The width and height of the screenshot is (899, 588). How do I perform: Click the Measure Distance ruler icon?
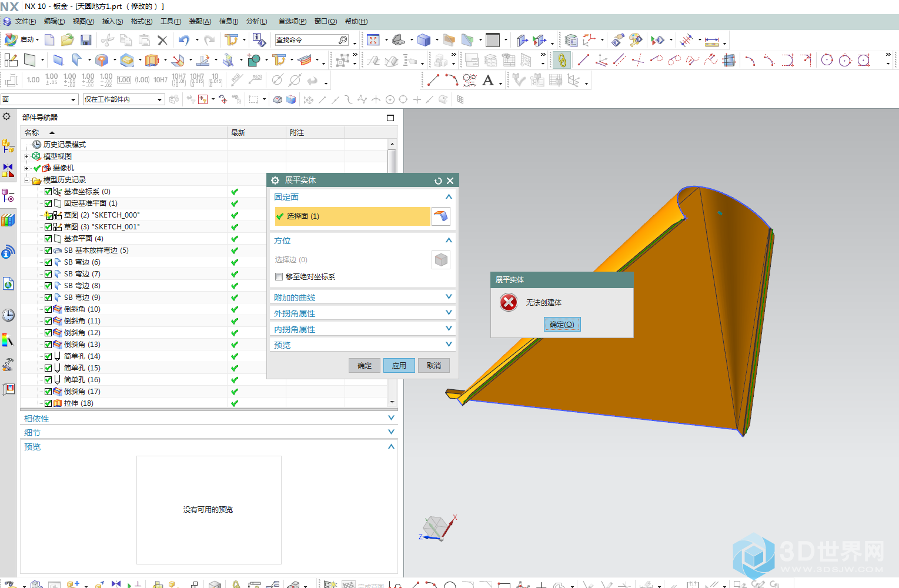pos(711,41)
